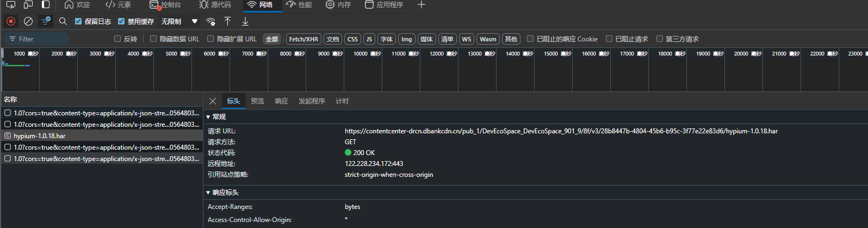Open network search magnifier
Viewport: 868px width, 228px height.
(63, 21)
